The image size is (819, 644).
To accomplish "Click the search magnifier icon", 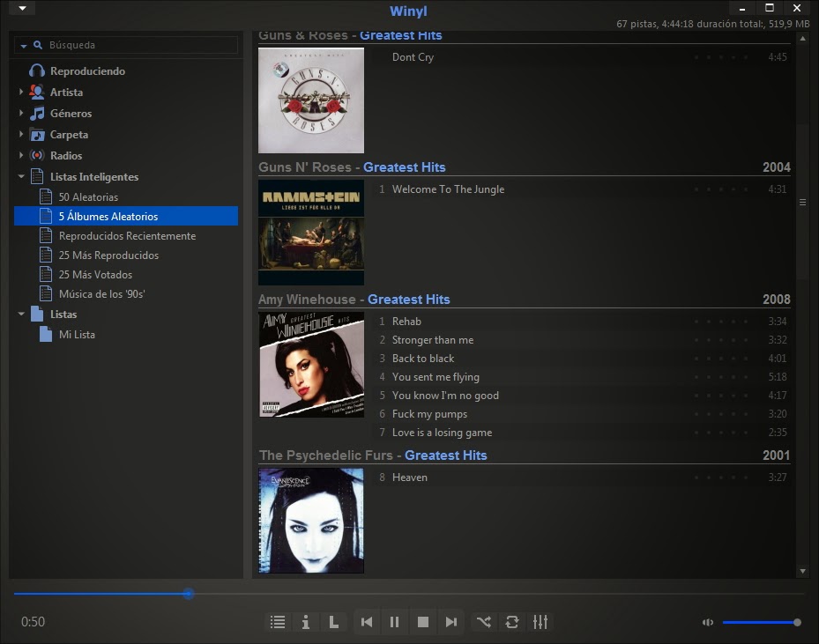I will click(x=38, y=45).
